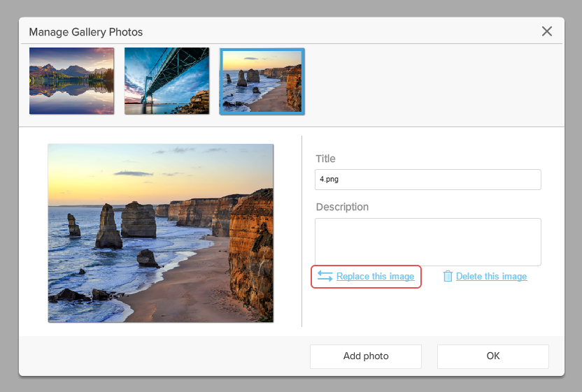
Task: Click inside the Description text box
Action: point(427,242)
